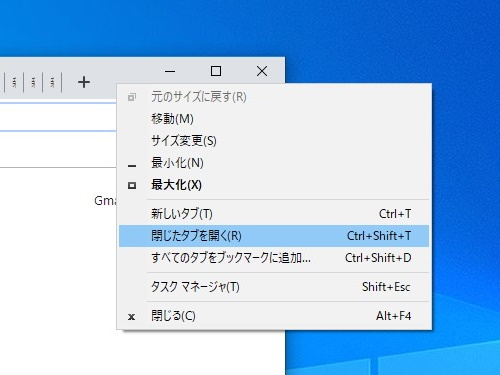Click the maximize button in title bar
This screenshot has width=500, height=375.
pyautogui.click(x=216, y=71)
